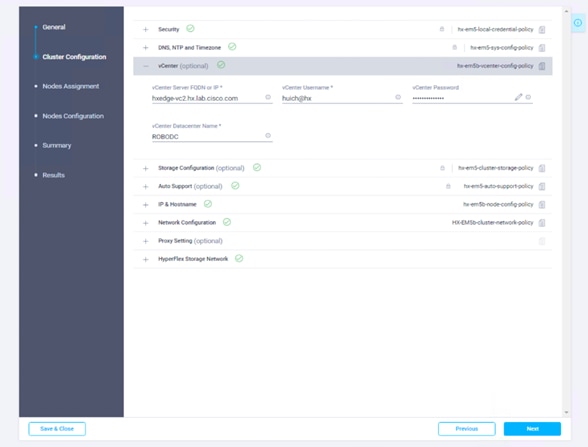Info icon in vCenter Datacenter Name field

268,135
